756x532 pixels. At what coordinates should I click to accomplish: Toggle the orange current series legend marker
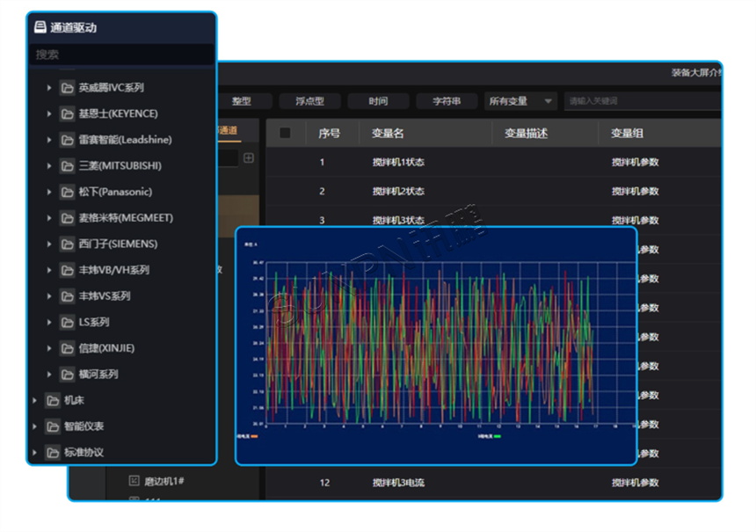click(x=254, y=436)
